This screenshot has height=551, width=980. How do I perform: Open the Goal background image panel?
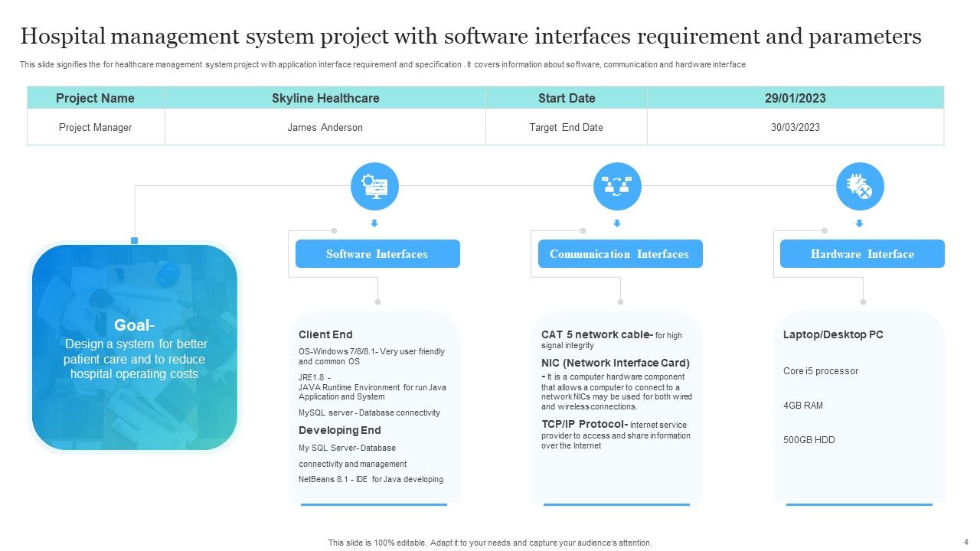pyautogui.click(x=135, y=348)
